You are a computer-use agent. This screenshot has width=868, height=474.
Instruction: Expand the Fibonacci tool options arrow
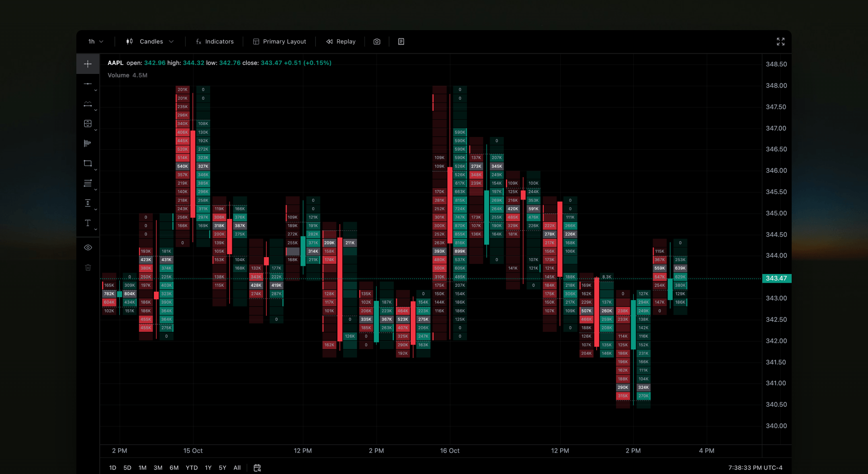(96, 190)
